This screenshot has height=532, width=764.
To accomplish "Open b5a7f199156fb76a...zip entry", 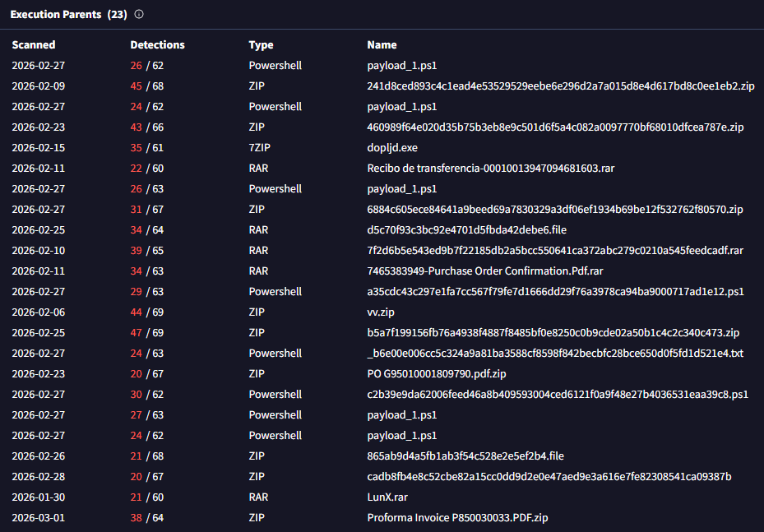I will pos(553,333).
